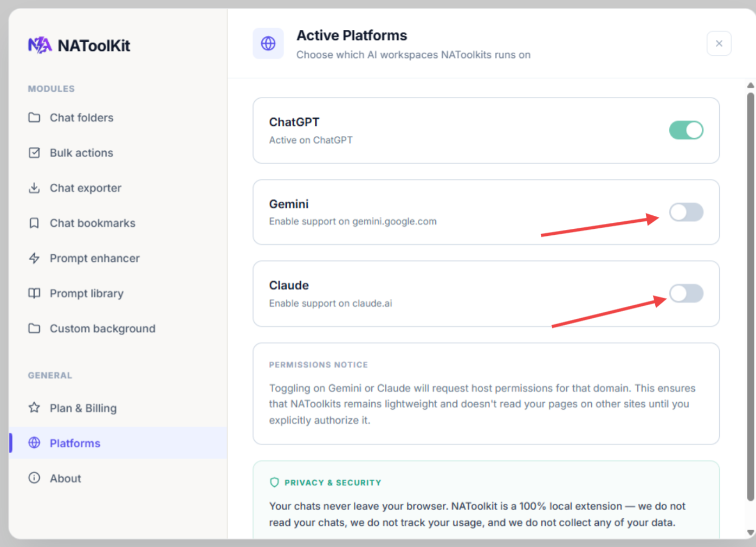Click the Chat bookmarks bookmark icon
The width and height of the screenshot is (756, 547).
[34, 223]
